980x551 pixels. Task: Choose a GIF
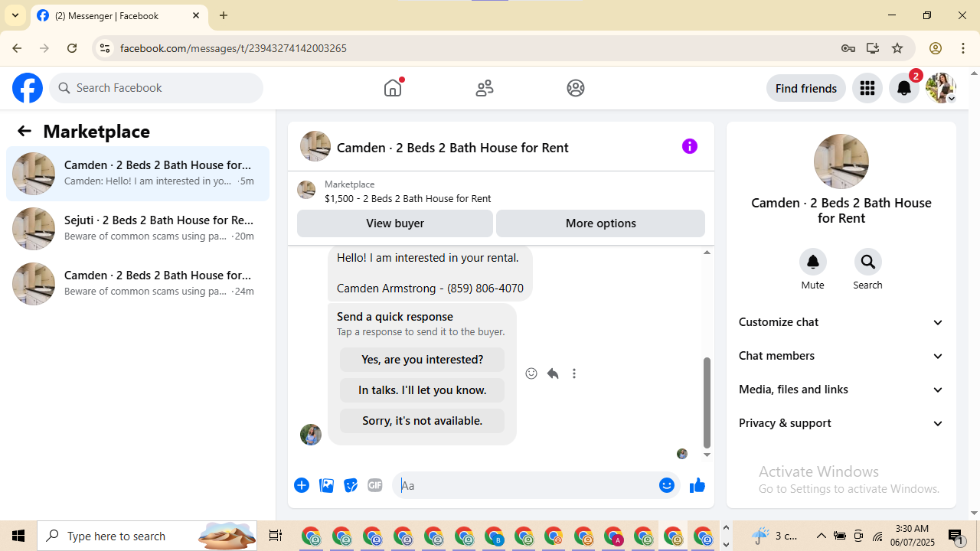point(375,485)
